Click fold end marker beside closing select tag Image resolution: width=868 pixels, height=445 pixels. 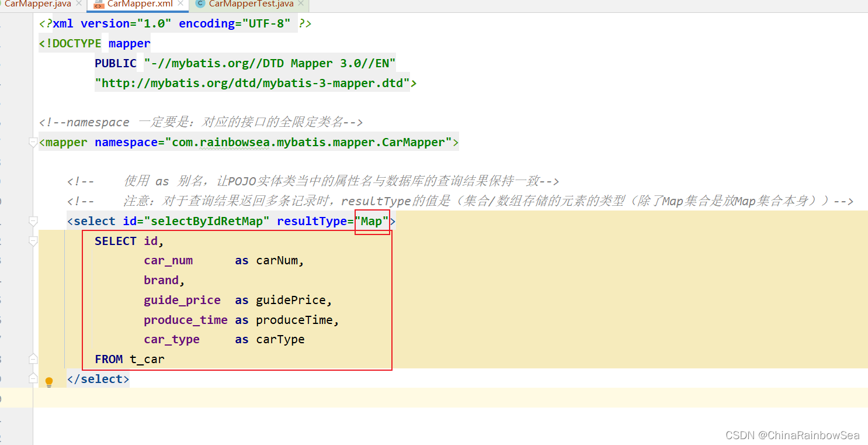pos(33,379)
